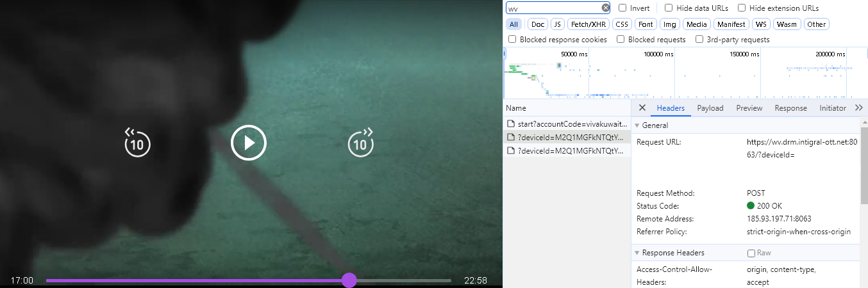Filter requests by Doc type
Image resolution: width=868 pixels, height=288 pixels.
538,24
